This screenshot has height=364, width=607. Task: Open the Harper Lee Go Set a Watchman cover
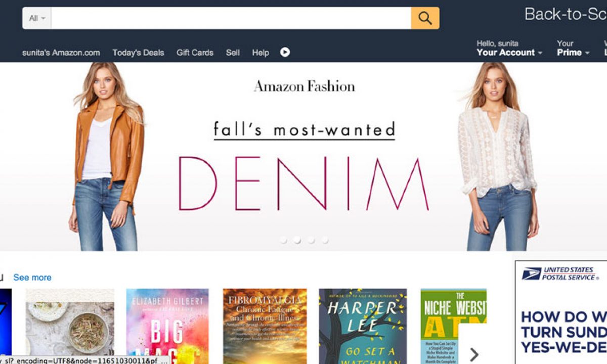point(363,326)
